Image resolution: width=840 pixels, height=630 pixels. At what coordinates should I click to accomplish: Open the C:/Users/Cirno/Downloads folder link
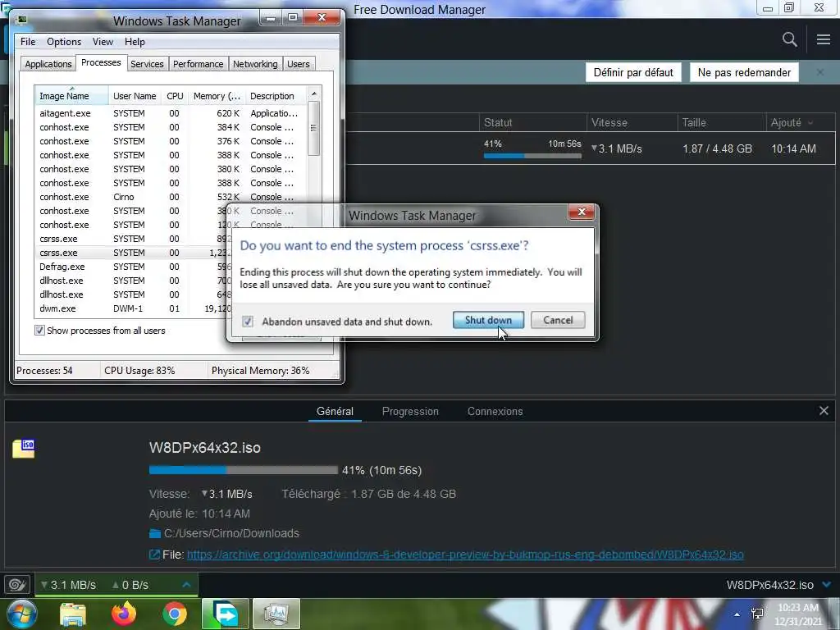click(231, 533)
